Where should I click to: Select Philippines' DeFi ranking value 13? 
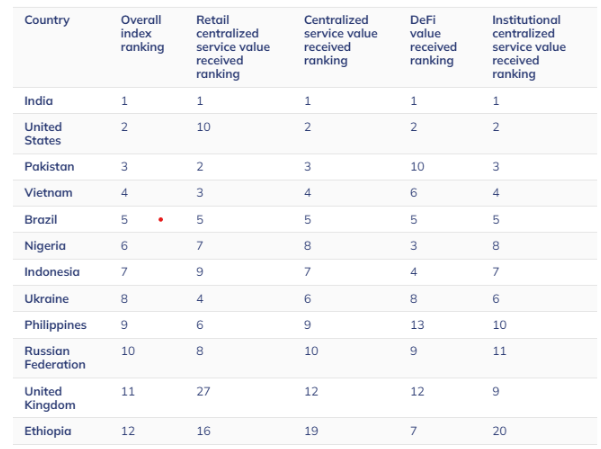pos(417,325)
